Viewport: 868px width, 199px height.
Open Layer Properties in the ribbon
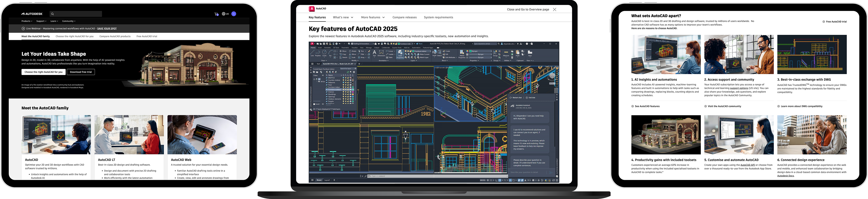400,54
